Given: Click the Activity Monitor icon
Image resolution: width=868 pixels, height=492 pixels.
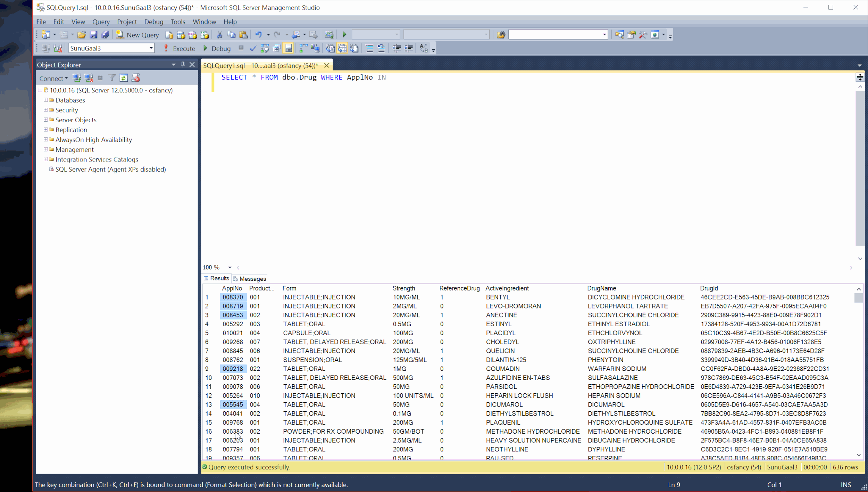Looking at the screenshot, I should click(329, 35).
